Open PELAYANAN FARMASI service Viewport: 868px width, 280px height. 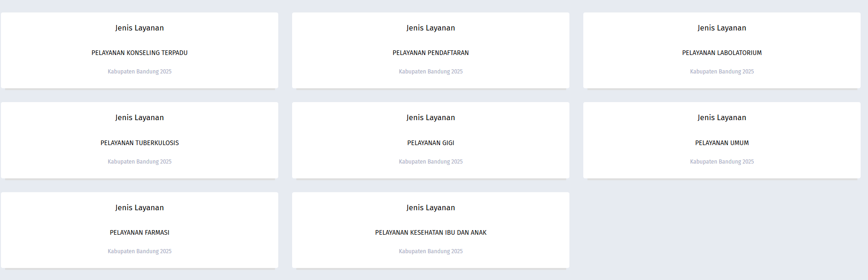[139, 232]
